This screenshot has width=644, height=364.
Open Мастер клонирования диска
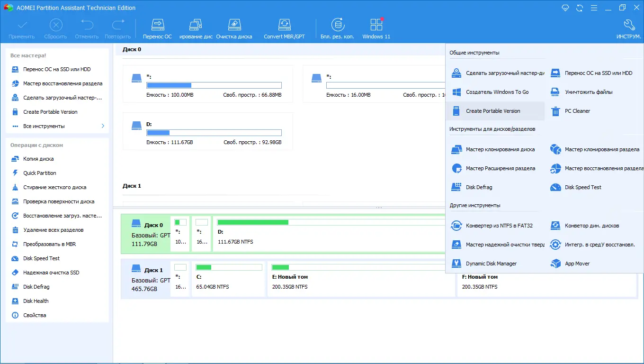495,149
